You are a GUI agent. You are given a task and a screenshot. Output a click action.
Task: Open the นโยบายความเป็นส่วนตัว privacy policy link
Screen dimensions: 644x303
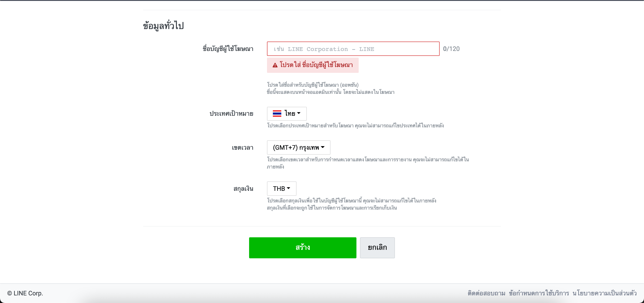(x=604, y=293)
